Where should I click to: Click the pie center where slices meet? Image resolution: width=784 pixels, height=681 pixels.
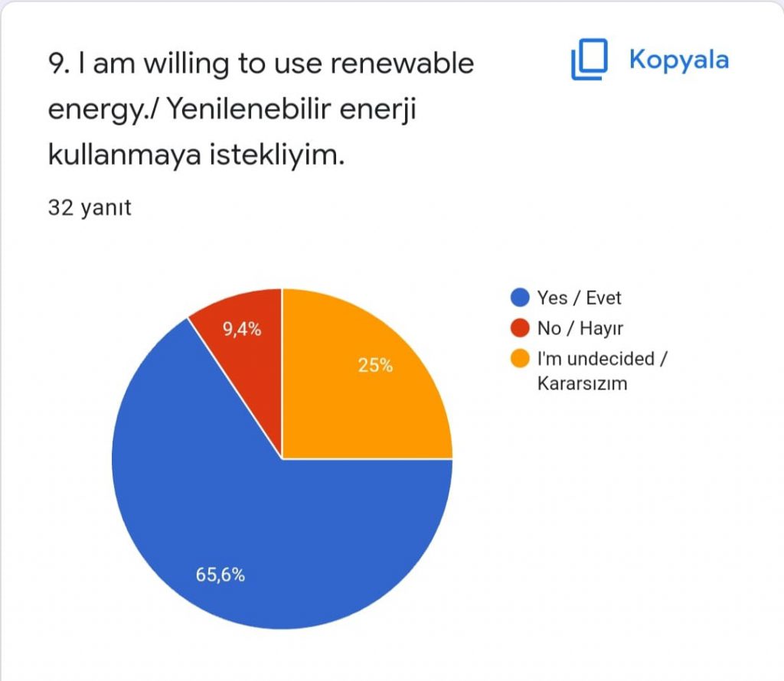(283, 459)
